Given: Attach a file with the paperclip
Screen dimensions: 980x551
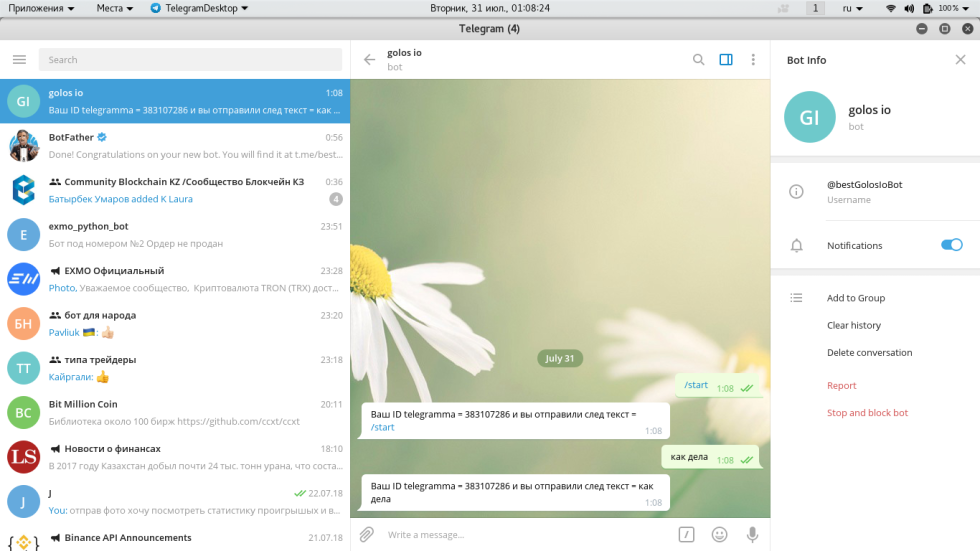Looking at the screenshot, I should [367, 534].
